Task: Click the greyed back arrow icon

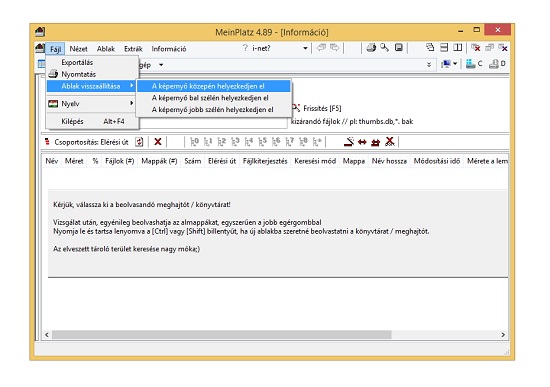Action: point(321,48)
